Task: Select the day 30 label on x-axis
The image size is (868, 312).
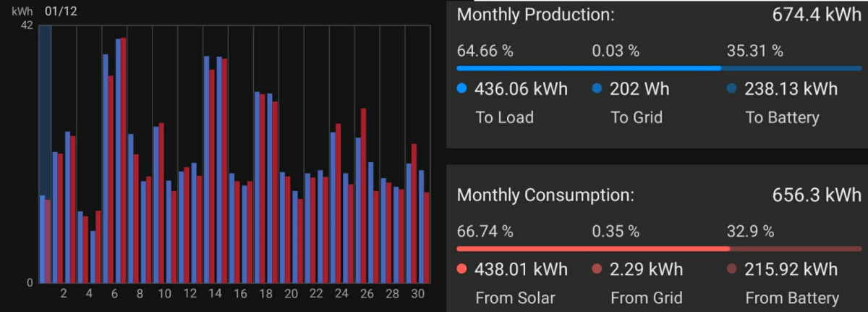Action: click(x=417, y=294)
